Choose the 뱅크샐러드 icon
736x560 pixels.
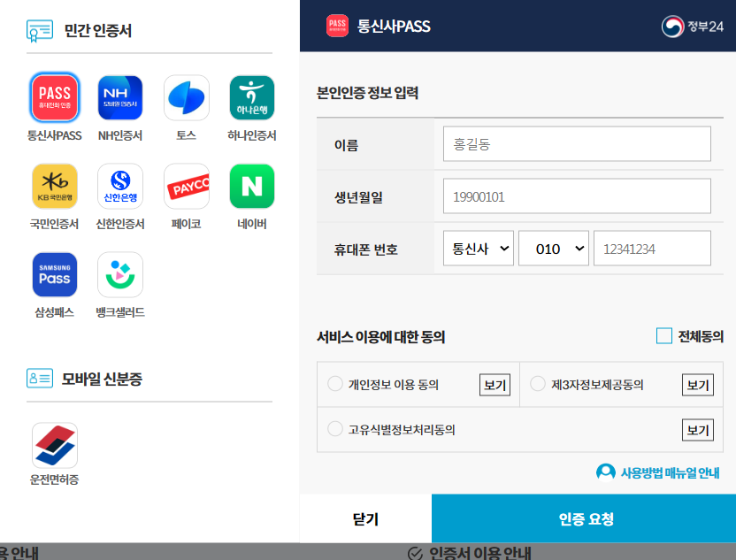(x=120, y=274)
